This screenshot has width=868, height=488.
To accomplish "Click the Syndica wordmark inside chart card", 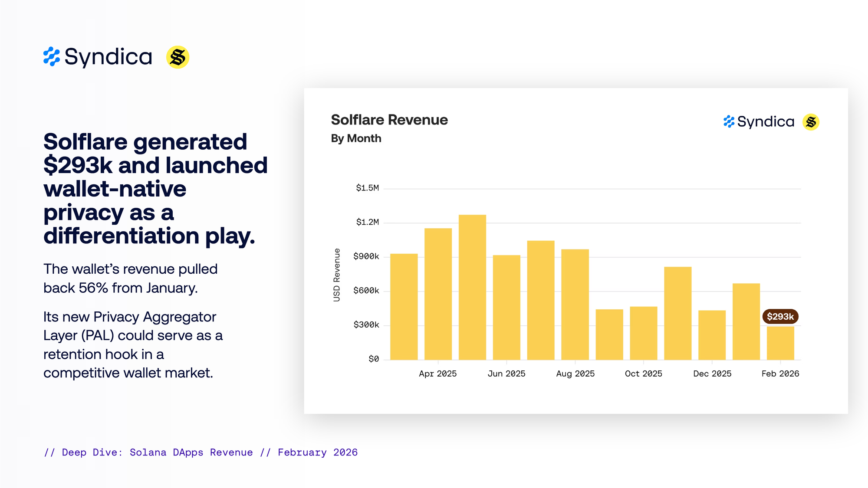I will [x=766, y=122].
